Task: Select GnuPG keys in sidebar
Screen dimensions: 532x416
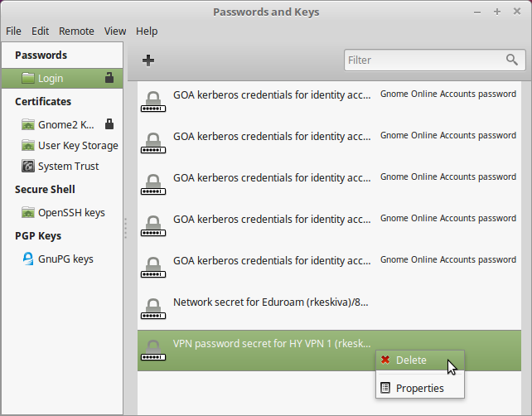Action: (62, 259)
